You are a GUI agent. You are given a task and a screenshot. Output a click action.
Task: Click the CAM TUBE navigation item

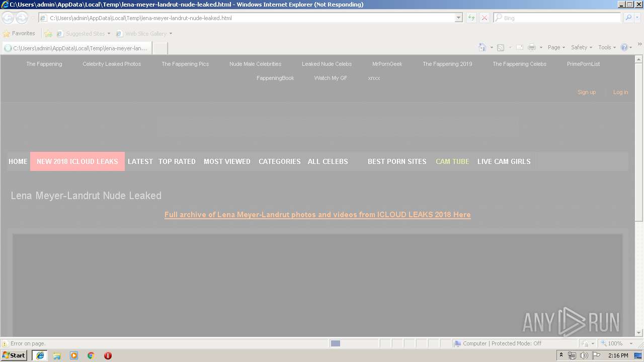click(452, 161)
